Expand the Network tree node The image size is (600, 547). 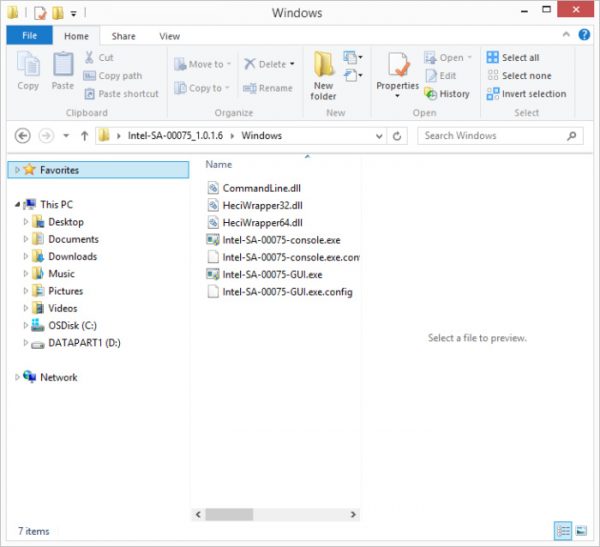point(17,377)
